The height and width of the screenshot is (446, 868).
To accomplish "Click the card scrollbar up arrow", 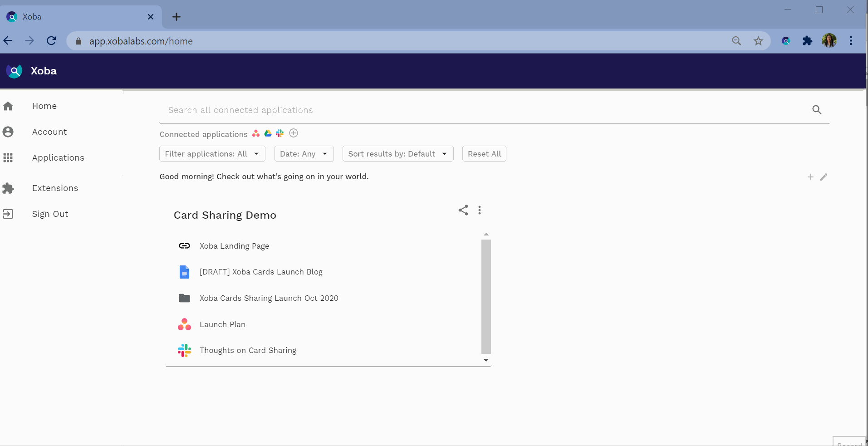I will pos(486,235).
